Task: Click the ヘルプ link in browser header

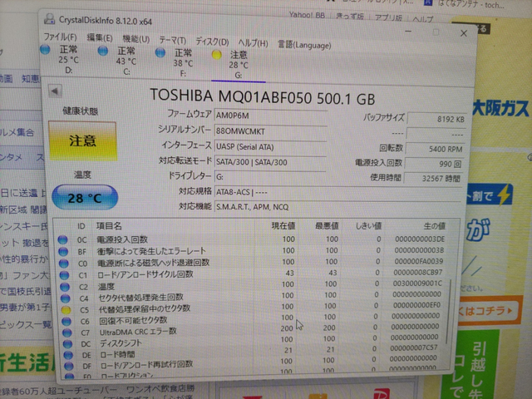Action: (423, 19)
